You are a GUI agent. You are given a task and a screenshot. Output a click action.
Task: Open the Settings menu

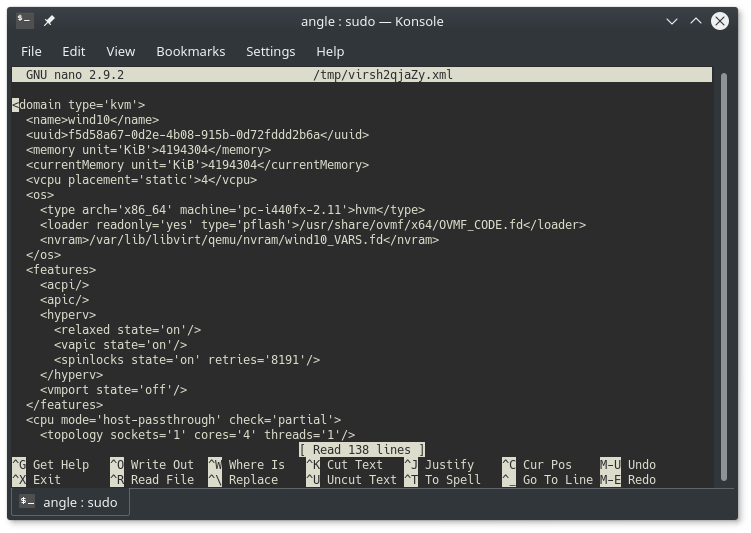click(270, 51)
